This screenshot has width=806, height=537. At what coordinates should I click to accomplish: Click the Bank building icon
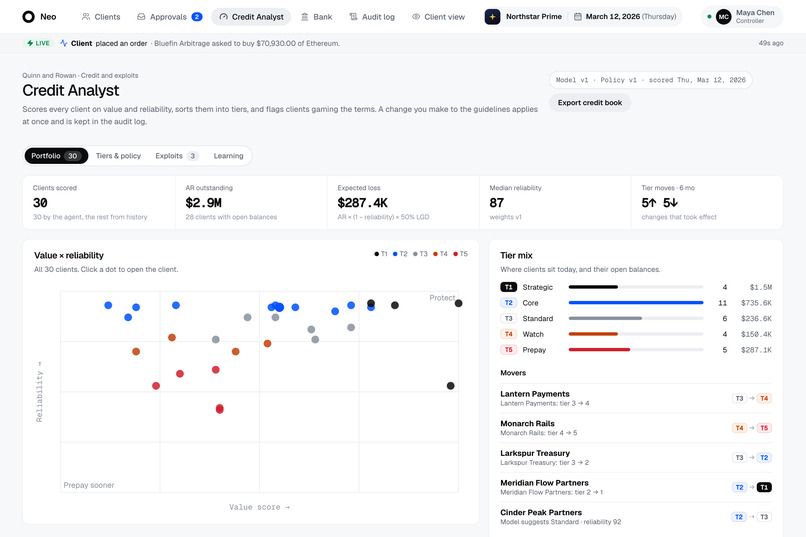(304, 17)
